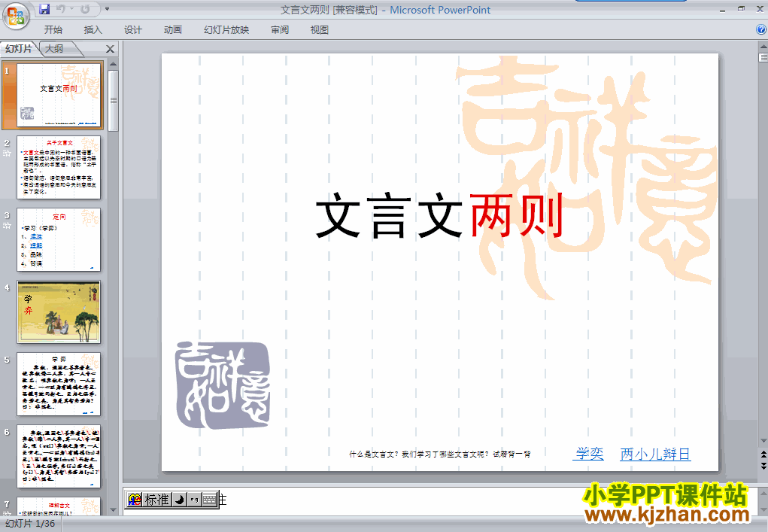Open the 视图 ribbon tab

[x=320, y=30]
